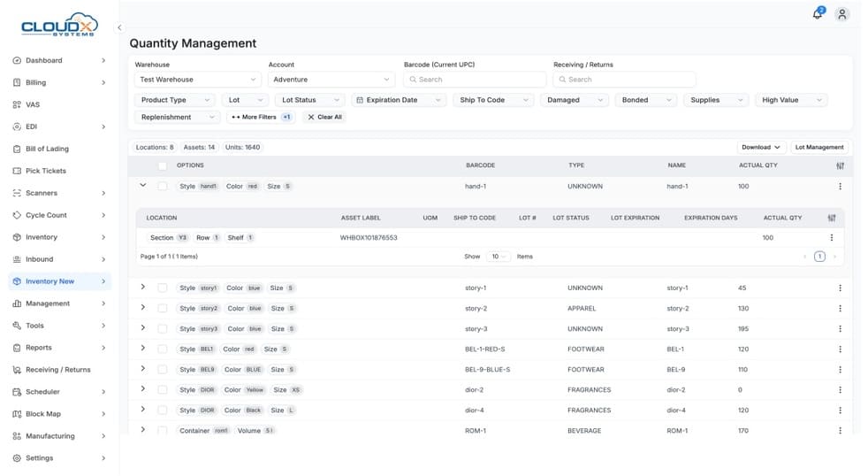Open column settings icon in main table header

pyautogui.click(x=840, y=165)
